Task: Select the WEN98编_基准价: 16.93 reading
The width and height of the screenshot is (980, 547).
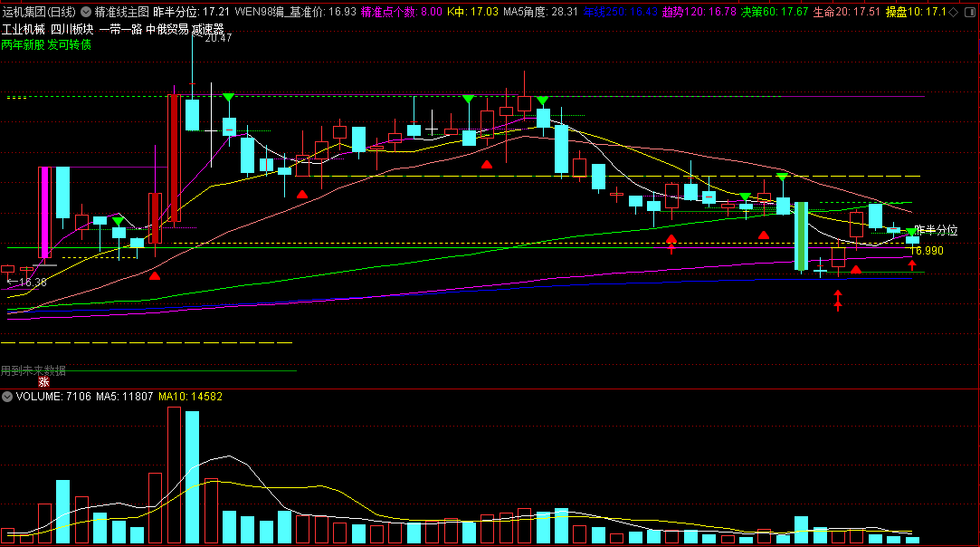Action: [296, 12]
